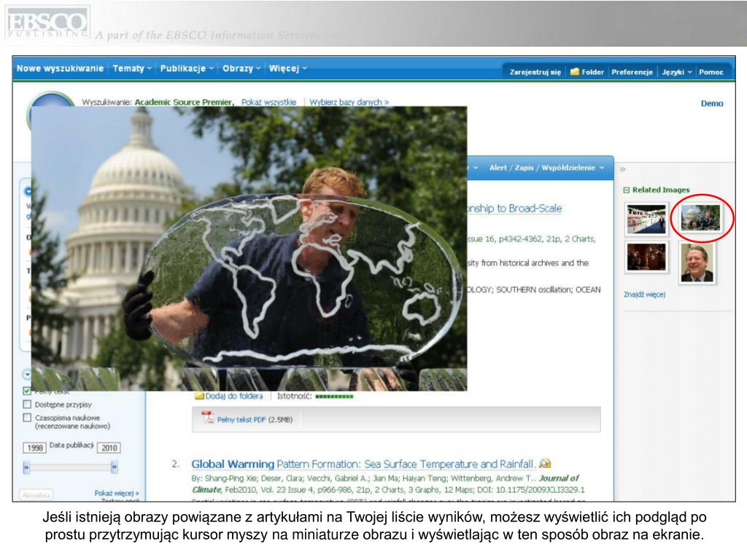
Task: Open the Obrazy dropdown menu
Action: point(241,68)
